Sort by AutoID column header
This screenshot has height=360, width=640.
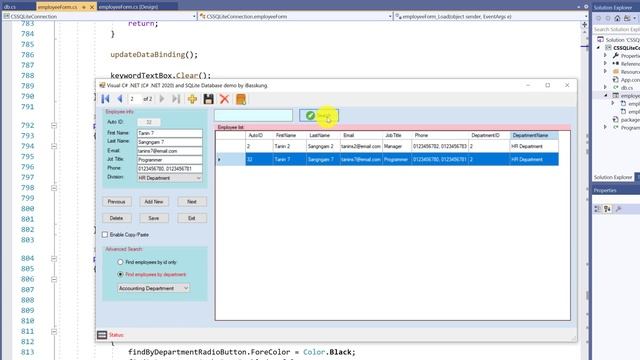click(x=259, y=135)
